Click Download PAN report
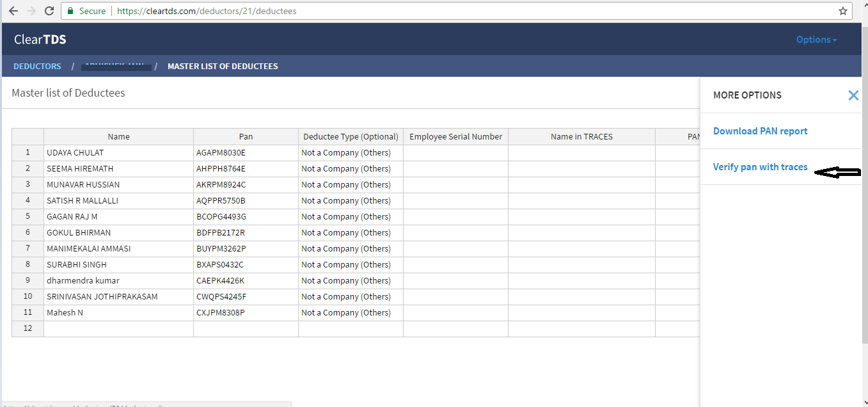The height and width of the screenshot is (407, 868). click(760, 131)
